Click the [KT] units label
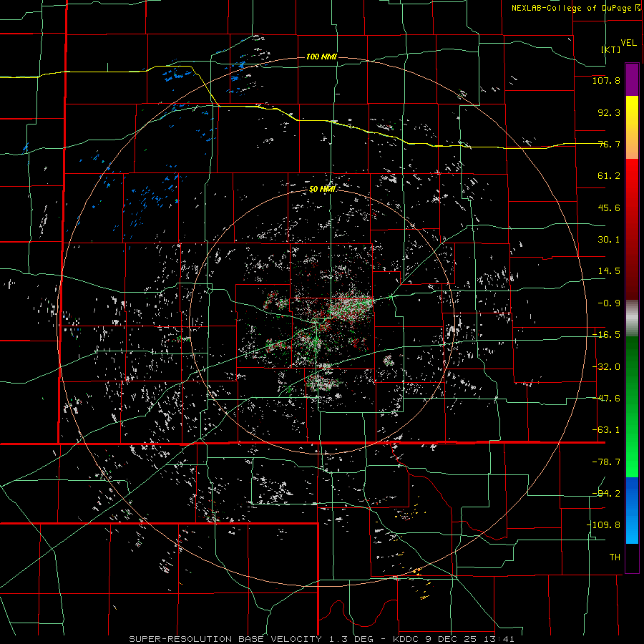 pos(611,49)
